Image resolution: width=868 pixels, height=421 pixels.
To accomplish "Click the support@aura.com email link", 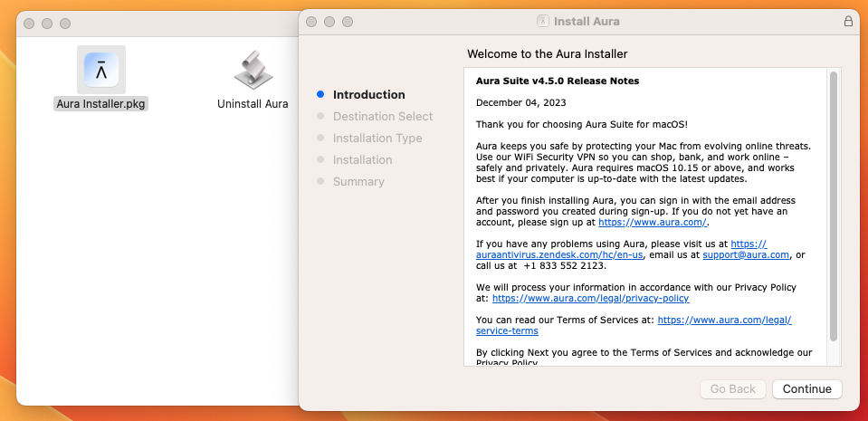I will [x=746, y=254].
